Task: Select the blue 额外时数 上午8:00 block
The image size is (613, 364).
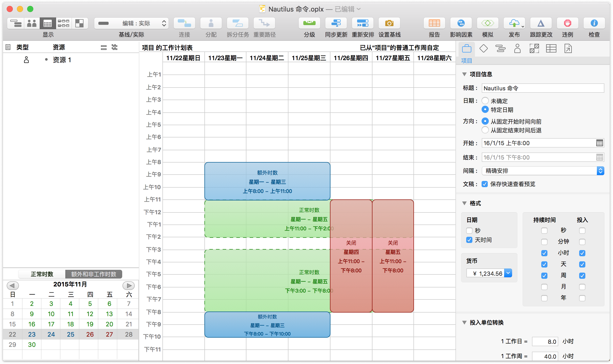Action: [x=267, y=181]
